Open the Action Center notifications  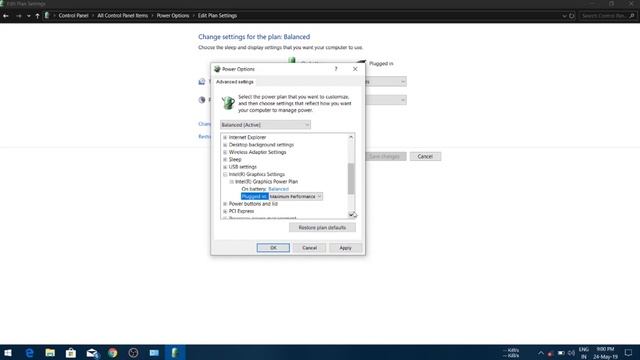coord(628,353)
